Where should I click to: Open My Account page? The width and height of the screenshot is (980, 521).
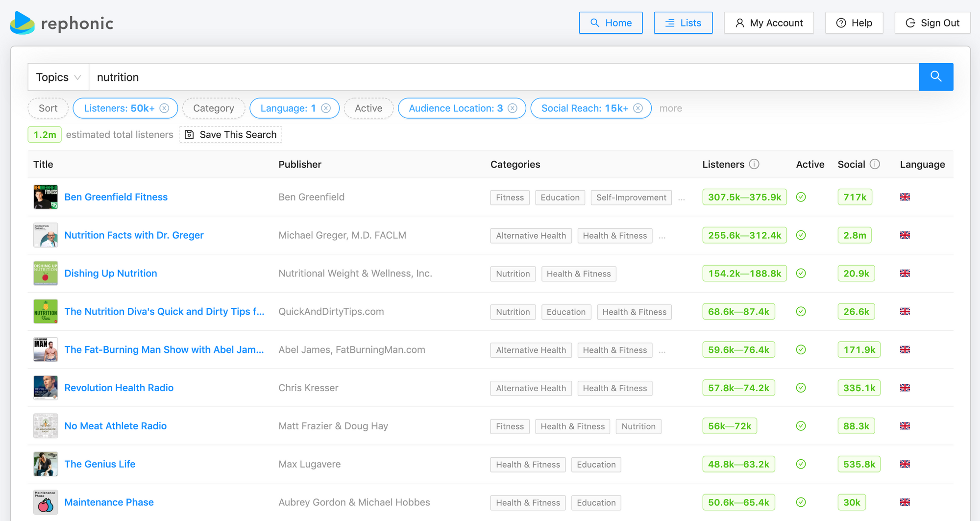[769, 23]
